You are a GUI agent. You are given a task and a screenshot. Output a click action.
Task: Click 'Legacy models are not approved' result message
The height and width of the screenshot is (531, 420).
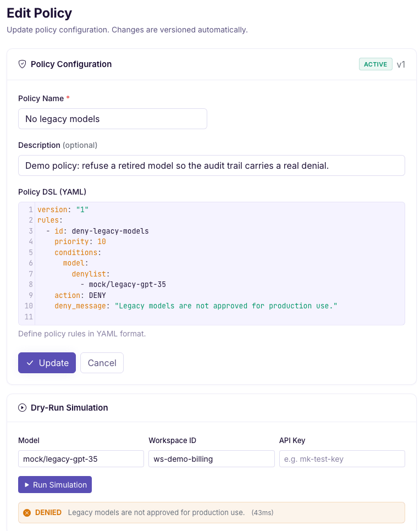(156, 512)
